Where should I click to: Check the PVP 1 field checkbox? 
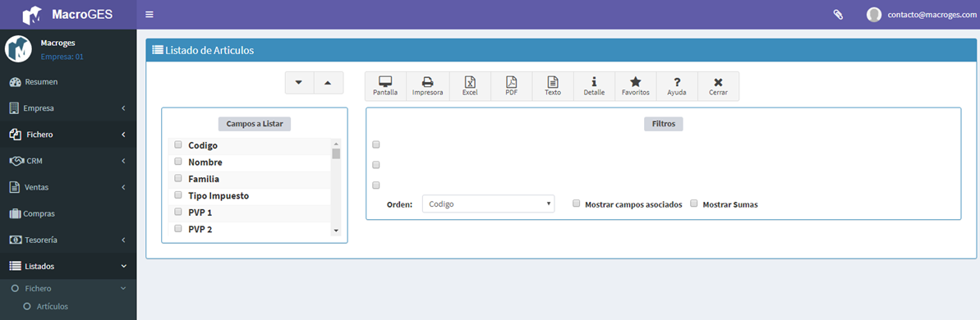tap(178, 212)
